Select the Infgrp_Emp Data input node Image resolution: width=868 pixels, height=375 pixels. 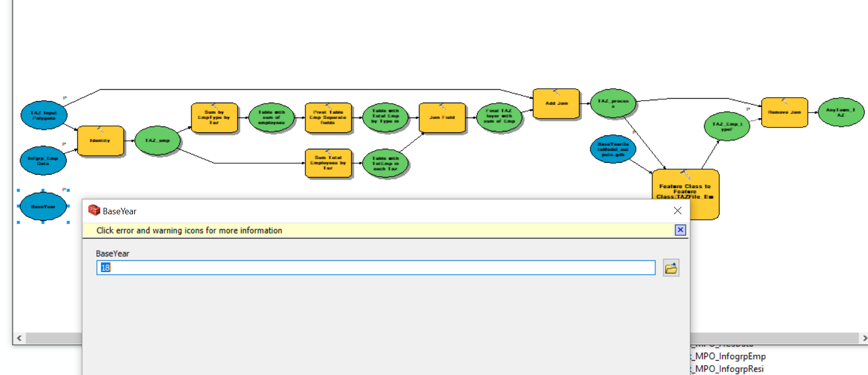click(43, 161)
